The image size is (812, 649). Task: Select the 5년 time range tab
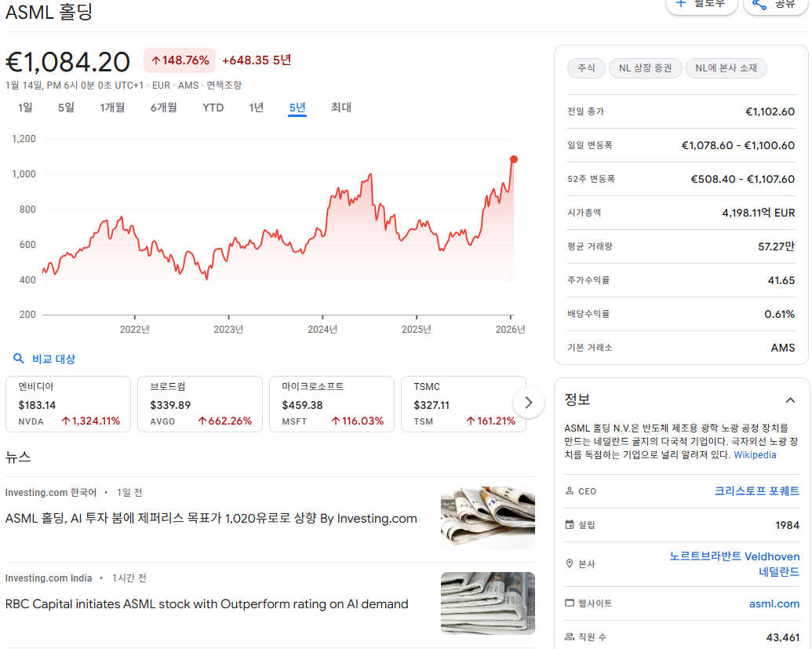point(297,108)
